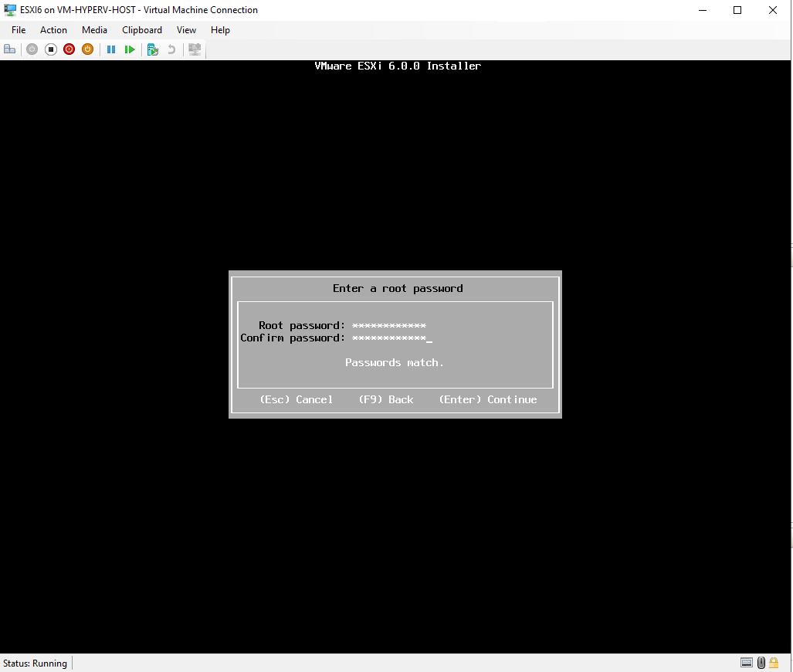Open the Help menu
Viewport: 793px width, 672px height.
pyautogui.click(x=221, y=30)
